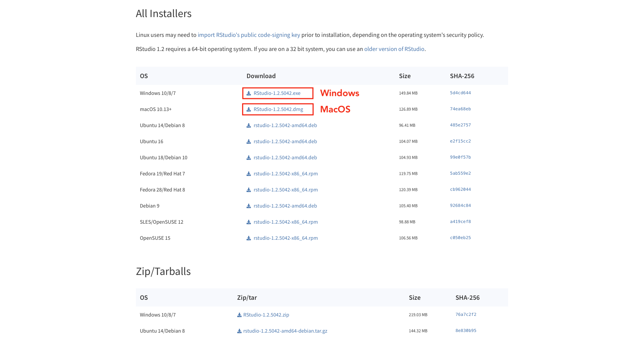
Task: Open the older version of RStudio link
Action: 394,49
